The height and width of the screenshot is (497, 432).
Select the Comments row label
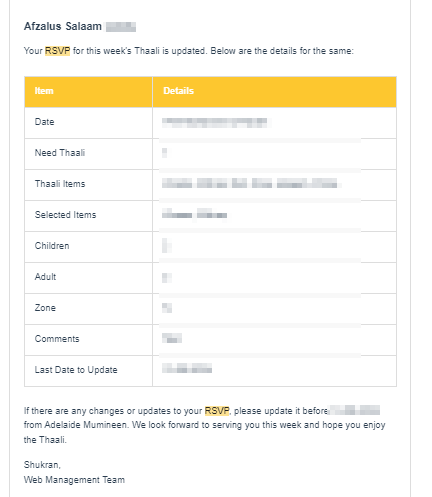pos(57,339)
